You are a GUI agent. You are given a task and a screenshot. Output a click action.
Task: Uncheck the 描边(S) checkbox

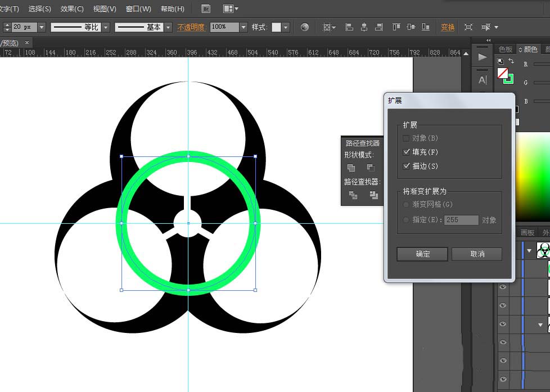click(x=406, y=166)
